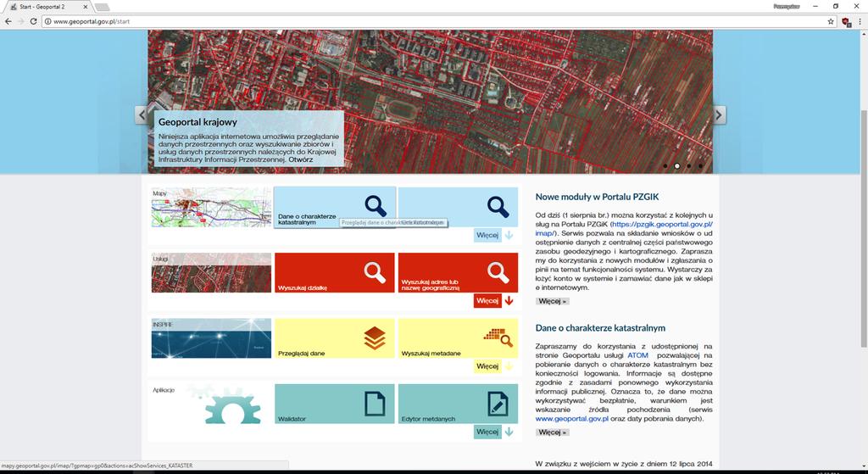Open the ATOM service link
Viewport: 868px width, 474px height.
[x=637, y=355]
